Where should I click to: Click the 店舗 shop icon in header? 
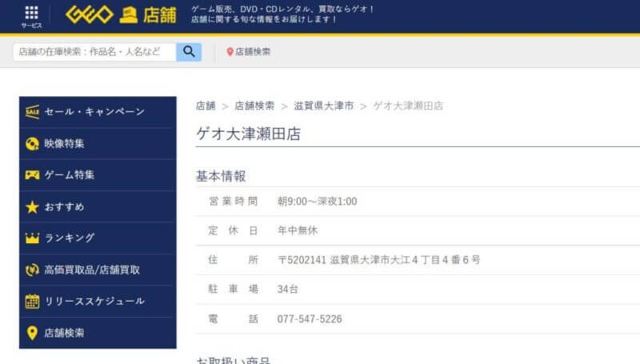(x=129, y=15)
